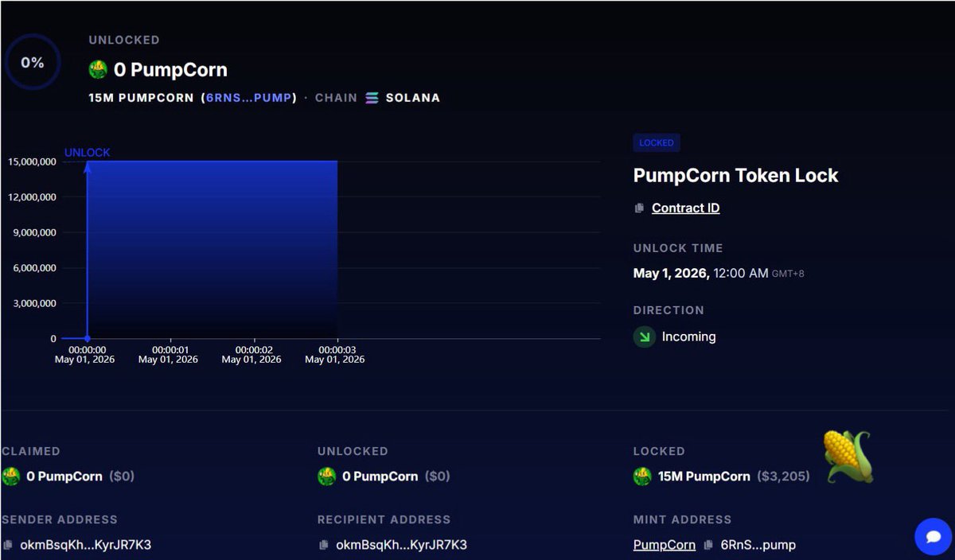The image size is (955, 560).
Task: Open the 6RNS...PUMP token address link
Action: (x=248, y=98)
